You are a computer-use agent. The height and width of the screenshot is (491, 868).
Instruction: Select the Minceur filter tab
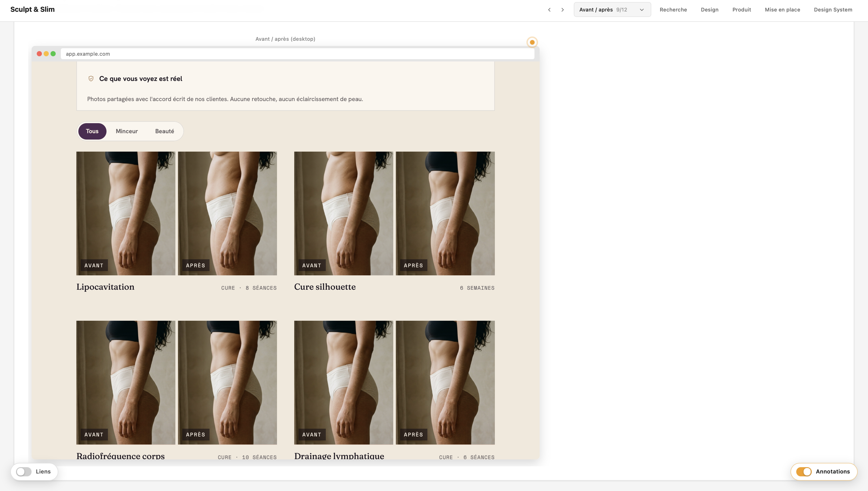click(x=127, y=131)
